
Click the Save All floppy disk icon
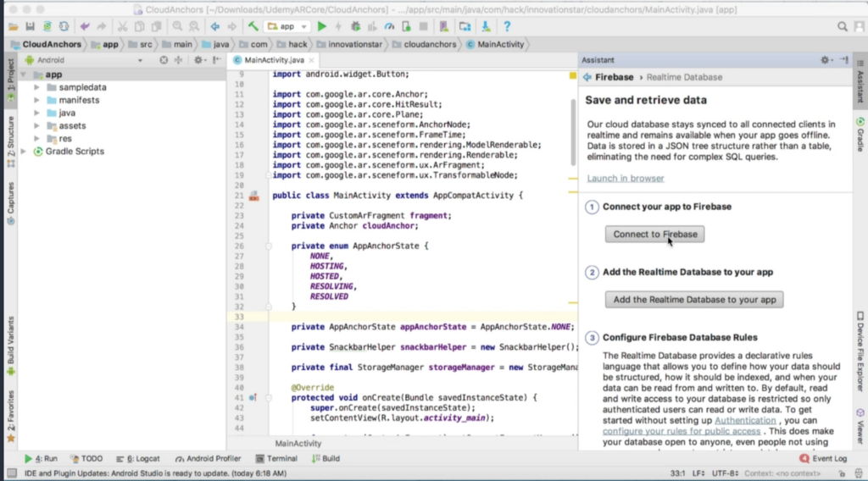click(31, 27)
